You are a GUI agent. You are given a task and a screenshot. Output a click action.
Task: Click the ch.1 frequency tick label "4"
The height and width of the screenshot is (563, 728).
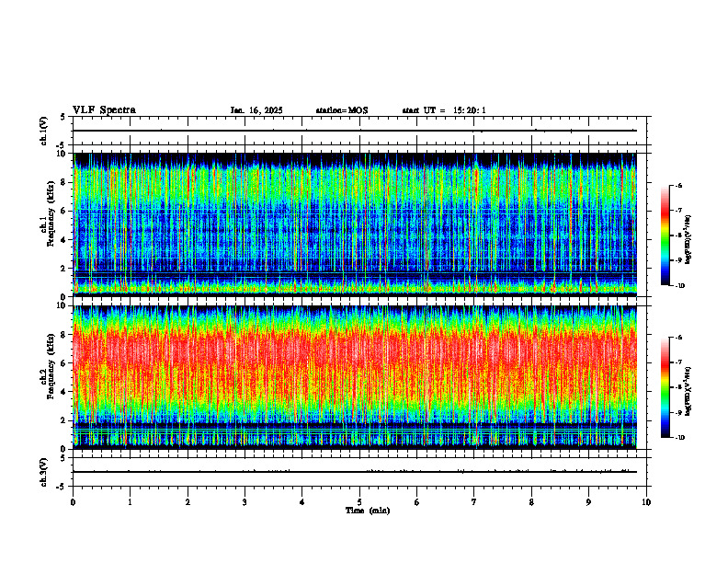click(x=64, y=240)
